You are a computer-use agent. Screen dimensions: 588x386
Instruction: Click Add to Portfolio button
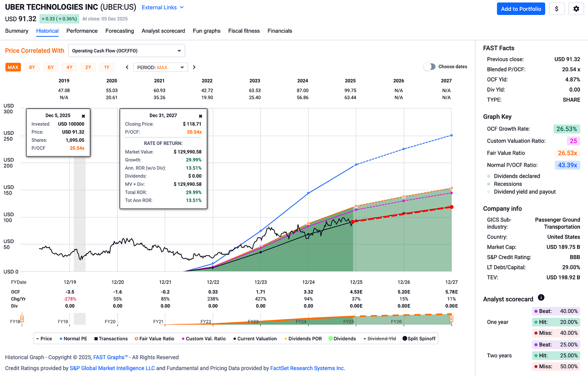[521, 9]
